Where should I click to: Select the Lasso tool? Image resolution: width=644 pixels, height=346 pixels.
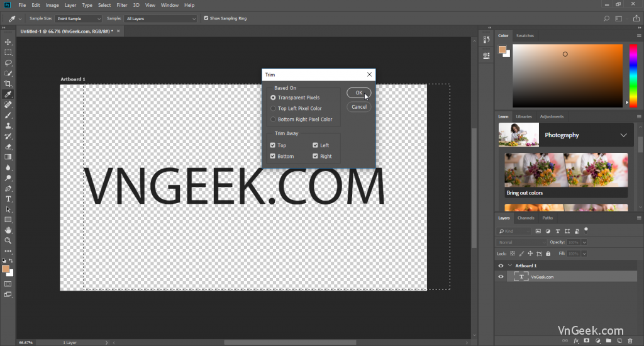(x=8, y=63)
